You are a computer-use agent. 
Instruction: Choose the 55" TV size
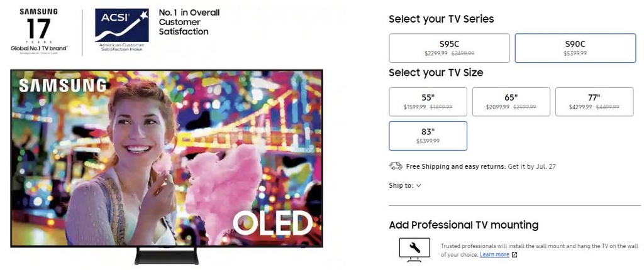tap(428, 102)
